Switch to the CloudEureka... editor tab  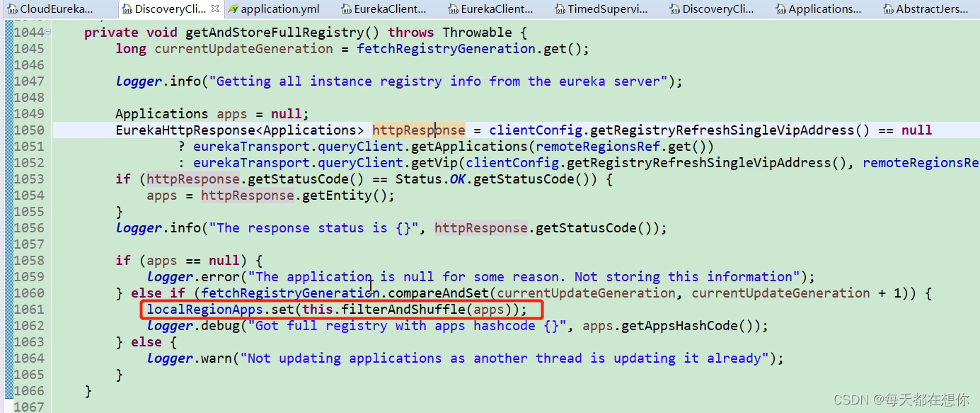coord(55,9)
